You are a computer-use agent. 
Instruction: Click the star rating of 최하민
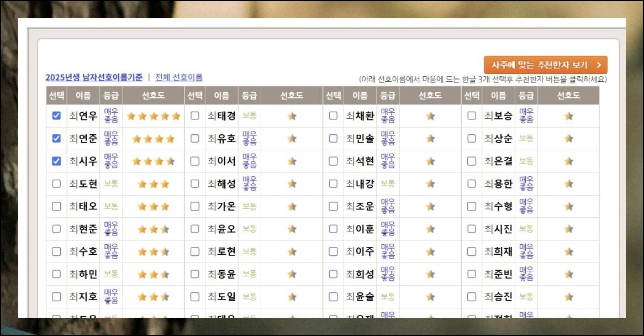point(154,275)
